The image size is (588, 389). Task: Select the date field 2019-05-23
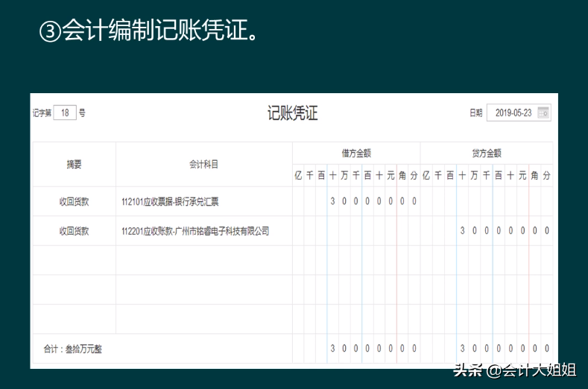pyautogui.click(x=519, y=113)
